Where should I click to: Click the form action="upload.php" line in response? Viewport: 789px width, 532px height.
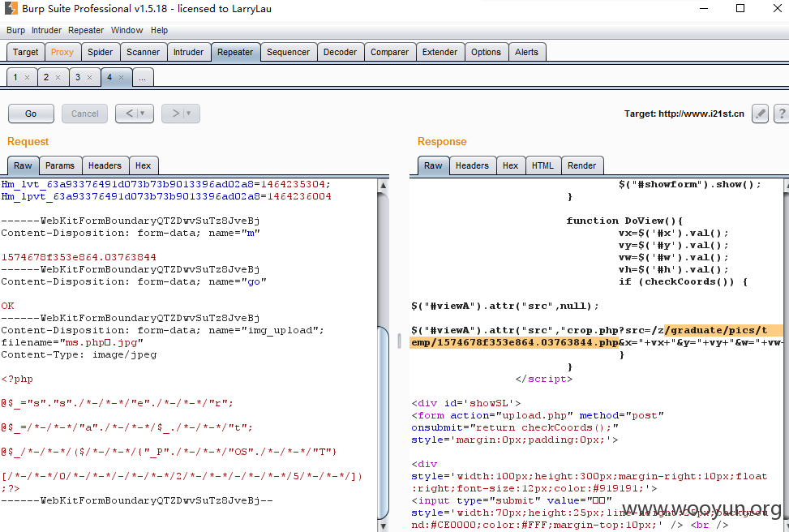pyautogui.click(x=538, y=415)
